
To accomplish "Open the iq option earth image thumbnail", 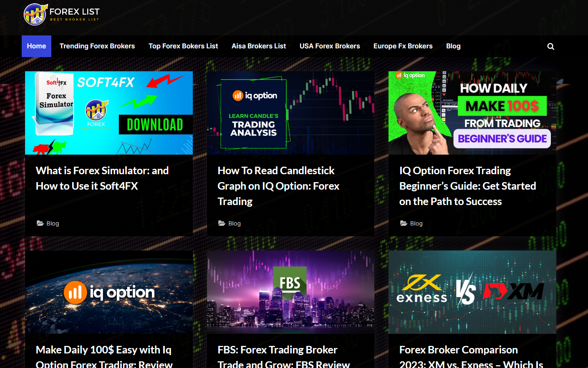I will [109, 292].
